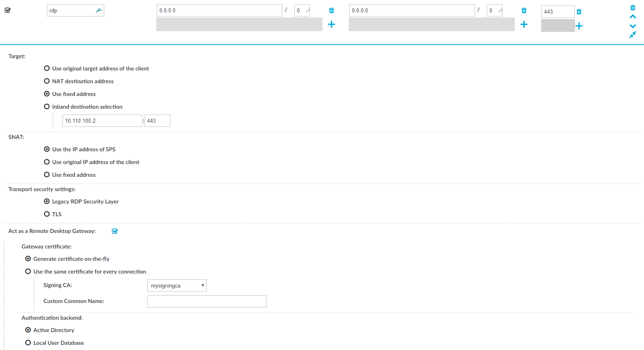Select Use the IP address of SPS
The height and width of the screenshot is (350, 644).
(47, 149)
